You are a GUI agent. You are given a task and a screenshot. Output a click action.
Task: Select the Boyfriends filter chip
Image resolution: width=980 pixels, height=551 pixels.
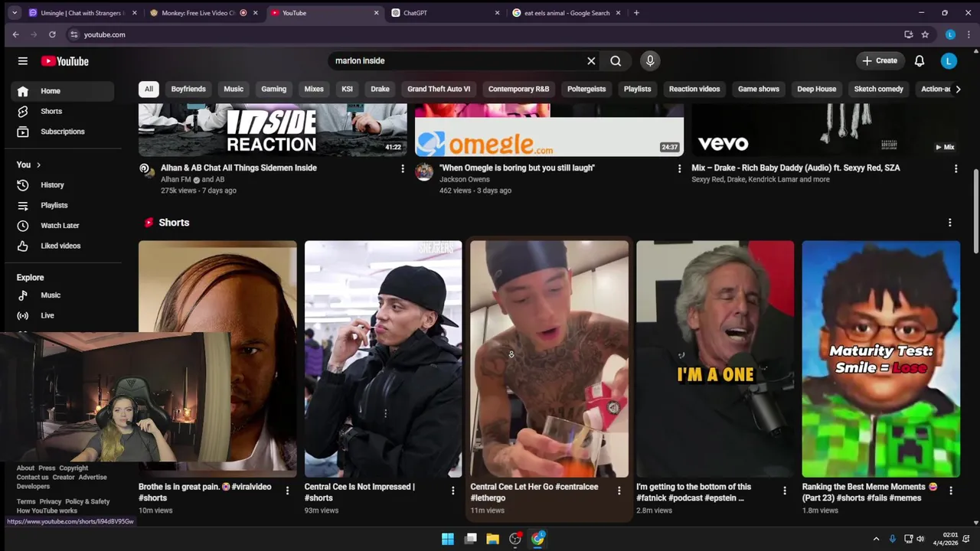click(x=188, y=89)
